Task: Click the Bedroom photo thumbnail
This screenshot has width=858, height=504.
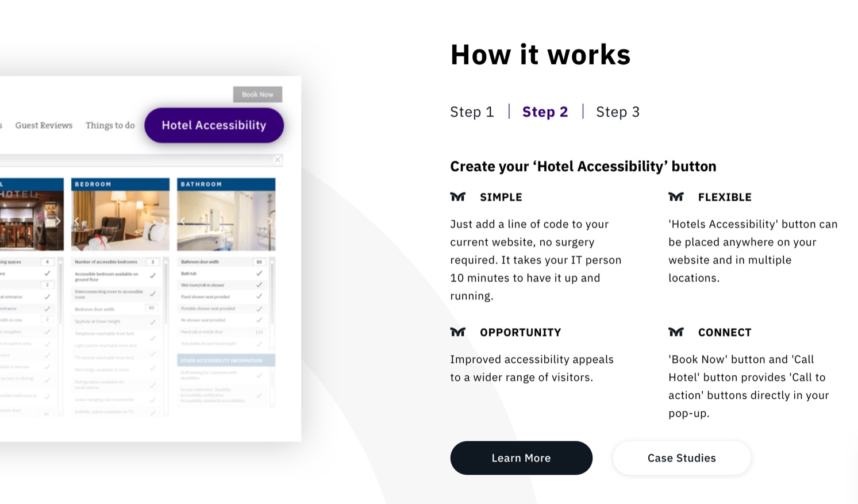Action: [x=120, y=221]
